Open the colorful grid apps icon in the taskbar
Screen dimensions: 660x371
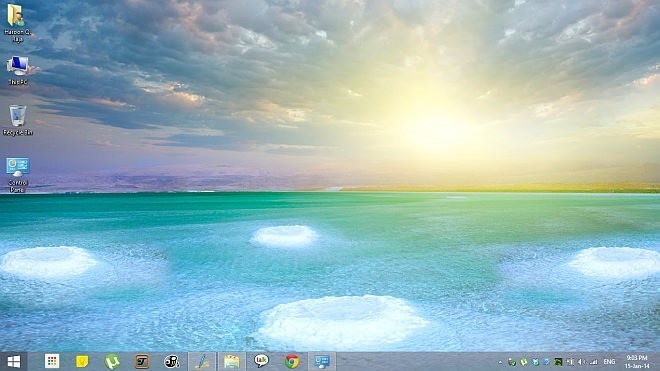click(52, 361)
